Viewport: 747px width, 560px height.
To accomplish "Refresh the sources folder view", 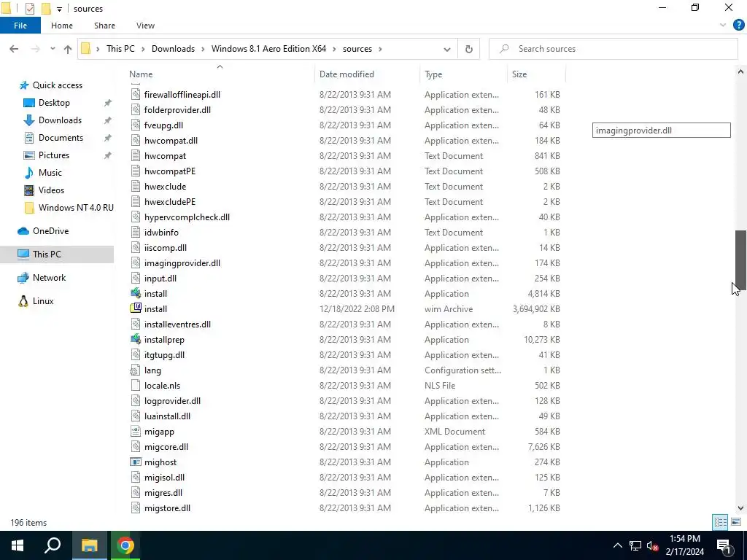I will pyautogui.click(x=469, y=49).
